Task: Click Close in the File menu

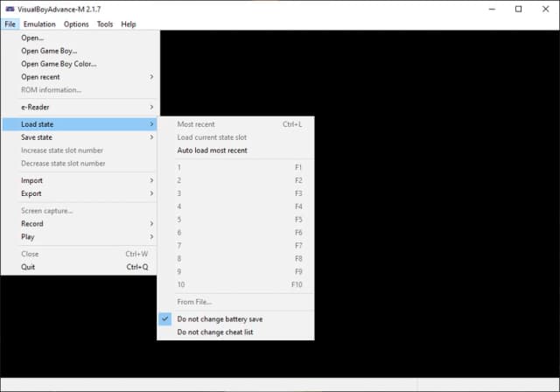Action: [80, 254]
